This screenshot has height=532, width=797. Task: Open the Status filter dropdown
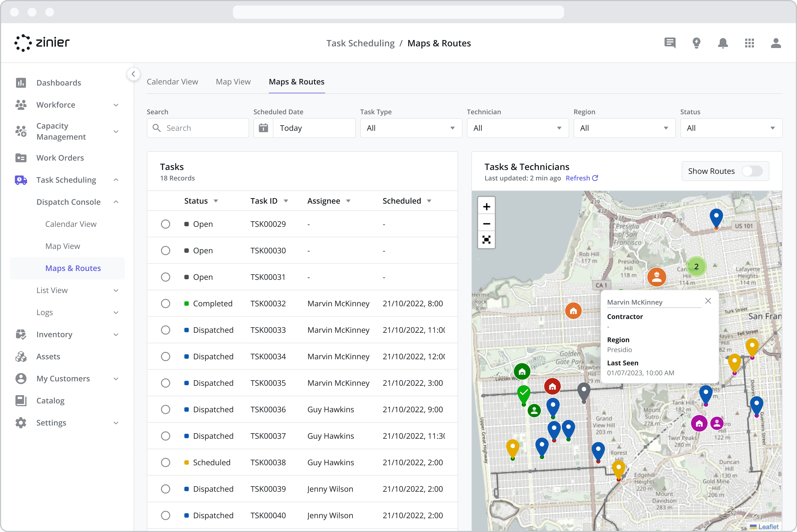point(731,128)
